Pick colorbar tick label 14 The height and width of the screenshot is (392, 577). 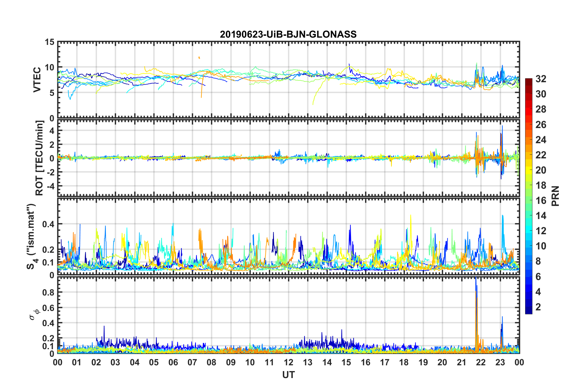(541, 216)
